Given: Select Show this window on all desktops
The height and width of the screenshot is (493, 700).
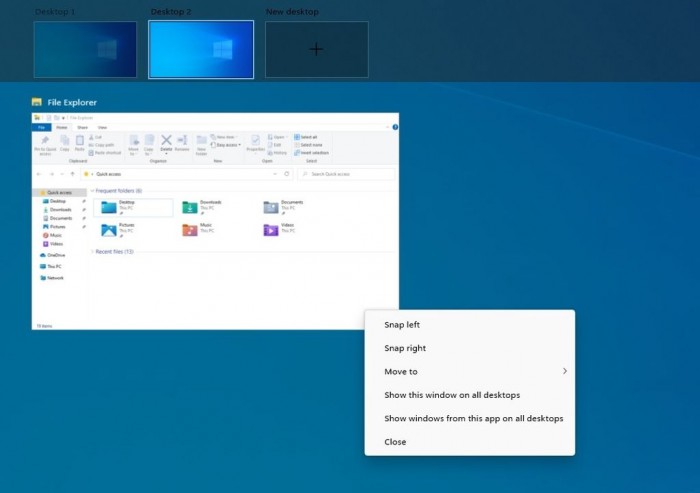Looking at the screenshot, I should (x=452, y=395).
